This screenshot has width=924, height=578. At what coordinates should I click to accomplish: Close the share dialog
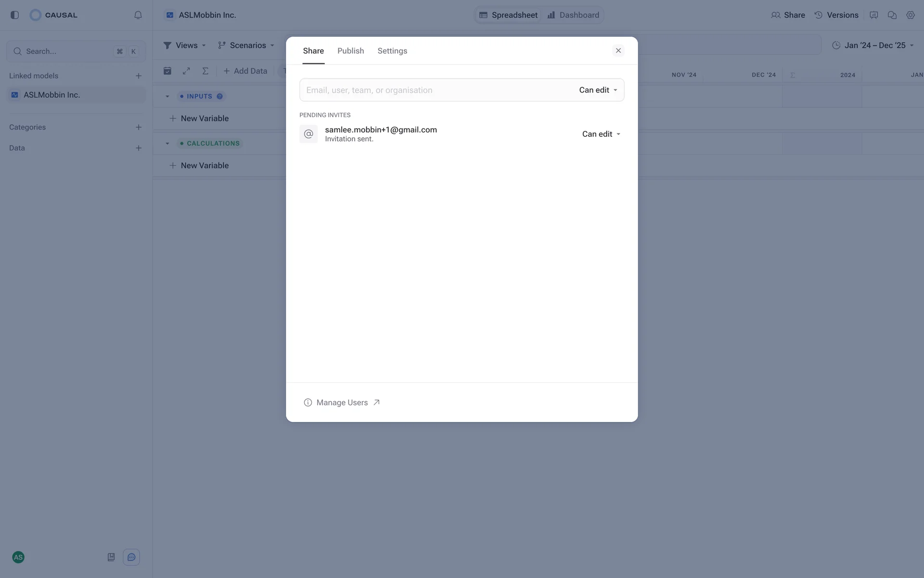pyautogui.click(x=618, y=51)
